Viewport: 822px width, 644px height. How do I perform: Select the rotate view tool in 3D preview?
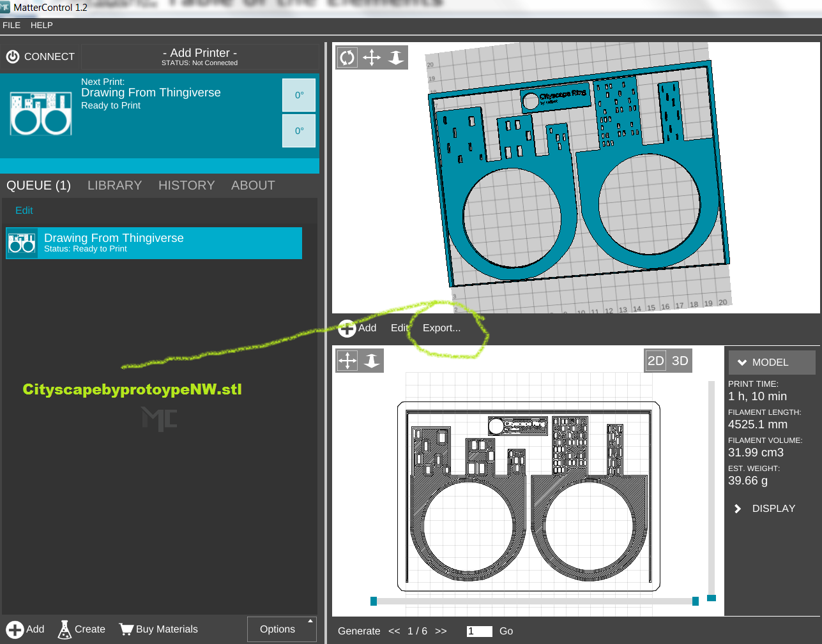point(347,57)
